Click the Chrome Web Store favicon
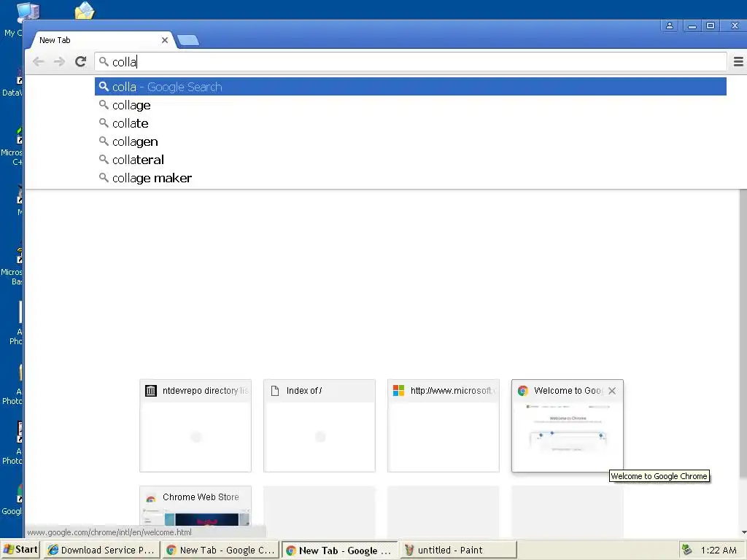Image resolution: width=747 pixels, height=560 pixels. pyautogui.click(x=150, y=497)
